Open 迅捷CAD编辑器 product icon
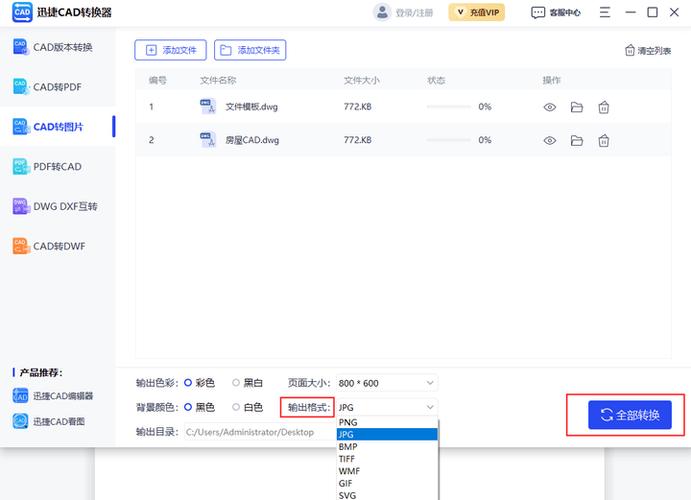Viewport: 691px width, 500px height. tap(20, 396)
